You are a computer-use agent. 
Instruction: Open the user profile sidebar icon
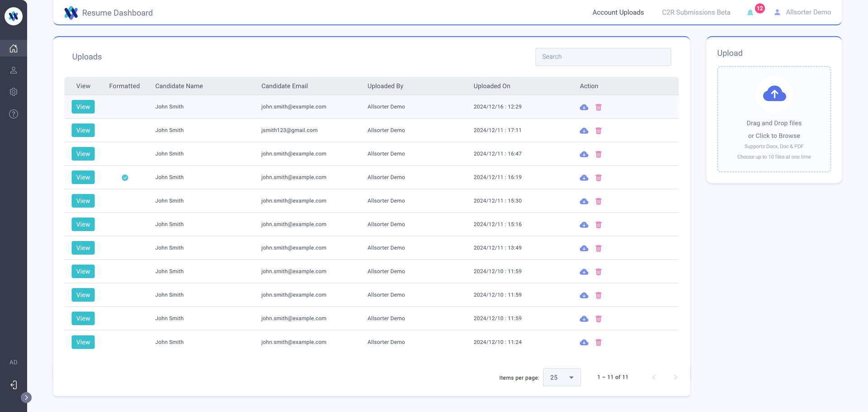[x=14, y=70]
